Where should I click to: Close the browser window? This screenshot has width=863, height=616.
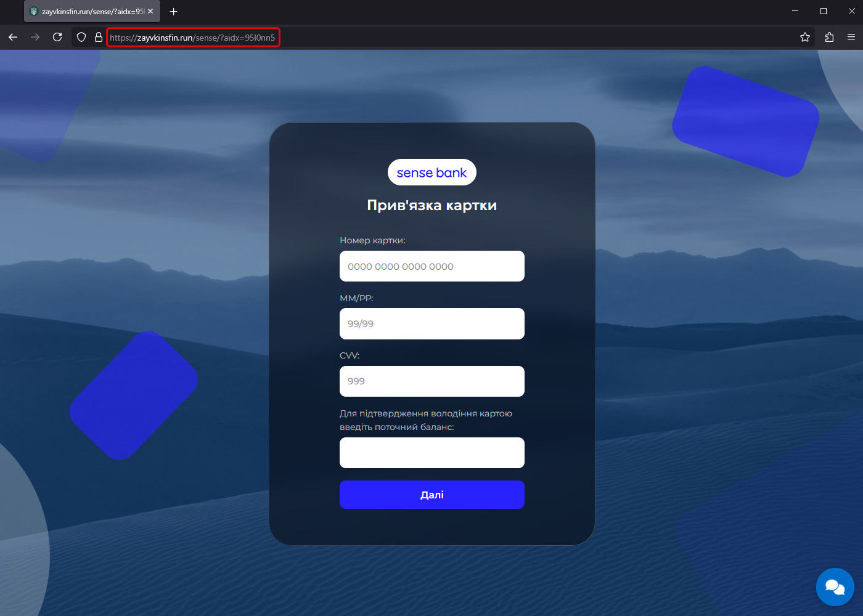tap(852, 11)
